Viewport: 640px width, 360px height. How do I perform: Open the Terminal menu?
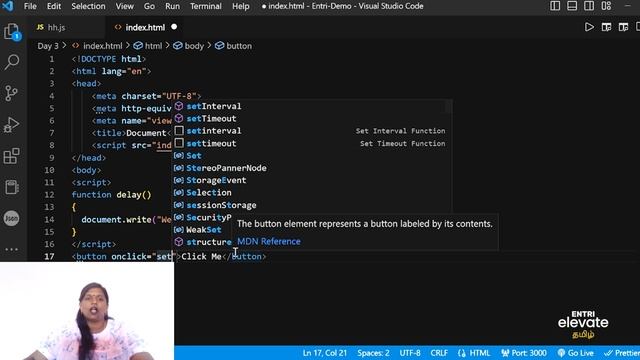[x=206, y=6]
